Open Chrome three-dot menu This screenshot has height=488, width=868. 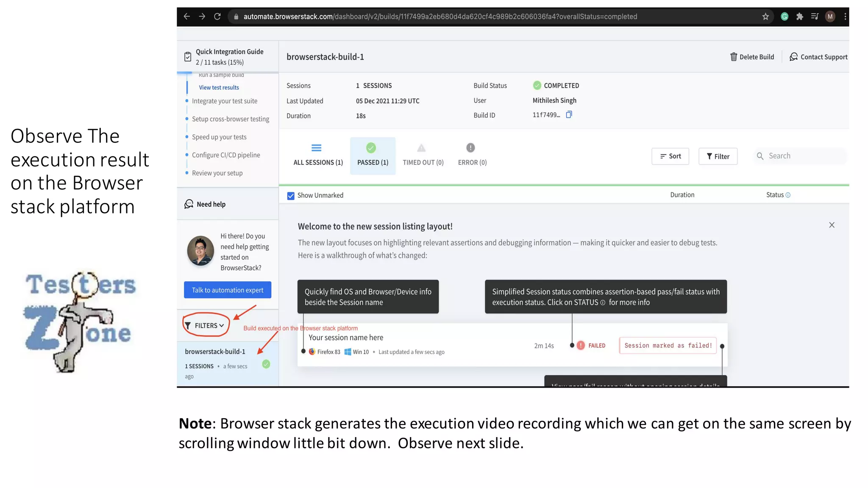[x=845, y=17]
